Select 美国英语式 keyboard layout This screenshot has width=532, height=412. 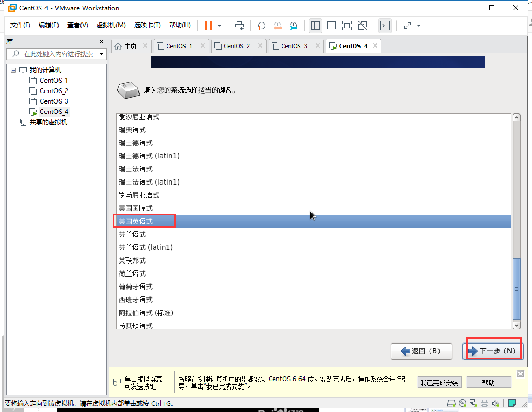(x=313, y=221)
